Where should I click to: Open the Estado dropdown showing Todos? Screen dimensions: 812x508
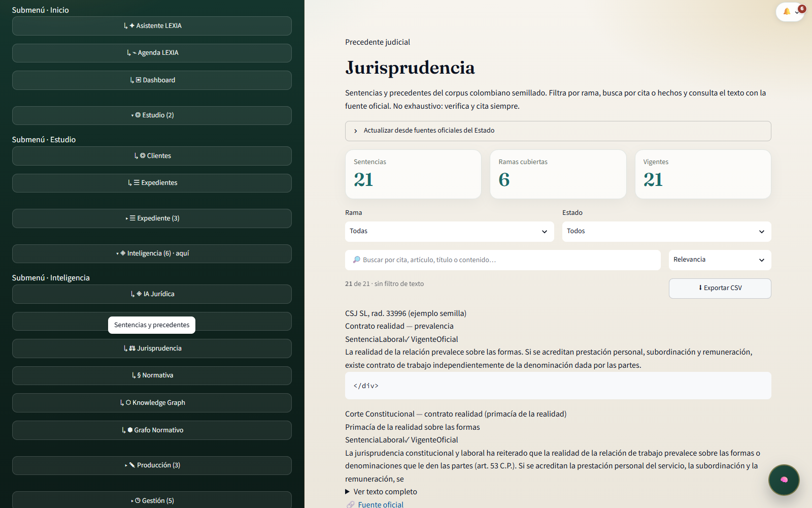tap(666, 232)
